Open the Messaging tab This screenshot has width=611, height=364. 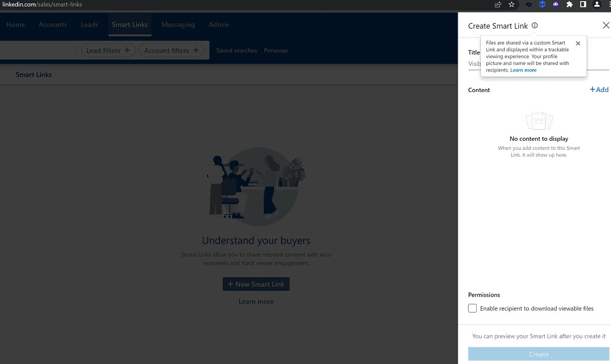click(178, 24)
